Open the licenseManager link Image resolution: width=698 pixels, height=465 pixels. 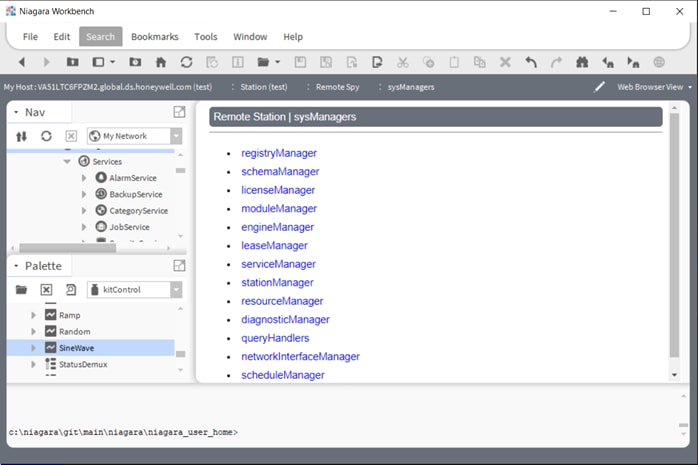[278, 190]
